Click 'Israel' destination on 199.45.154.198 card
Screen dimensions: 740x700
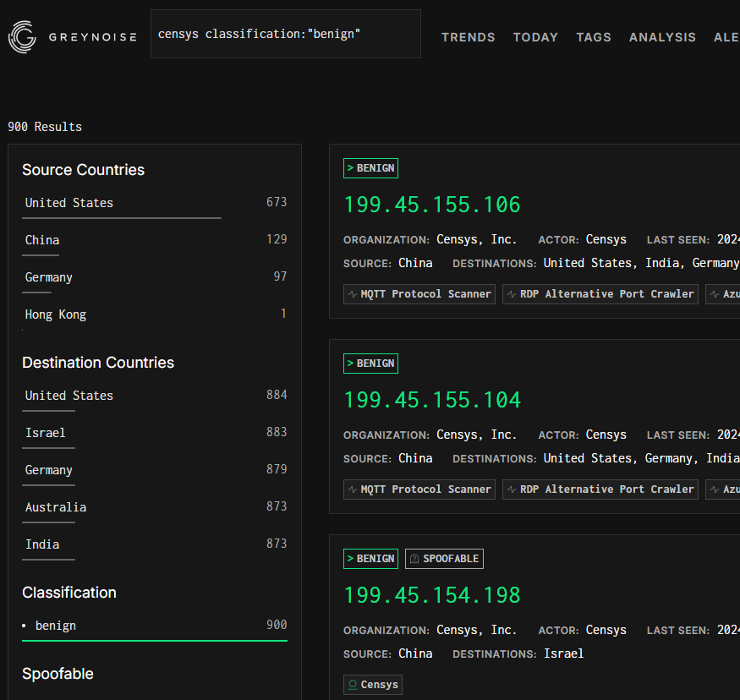[x=563, y=654]
